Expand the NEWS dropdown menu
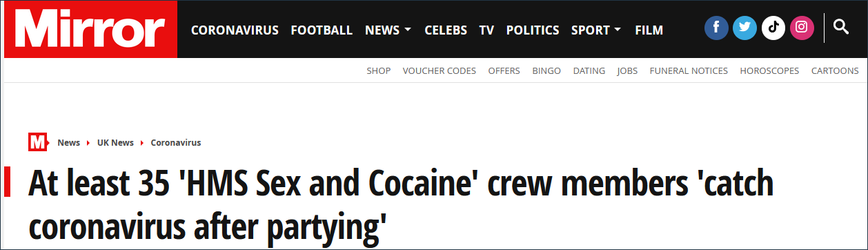This screenshot has height=250, width=868. pos(388,30)
